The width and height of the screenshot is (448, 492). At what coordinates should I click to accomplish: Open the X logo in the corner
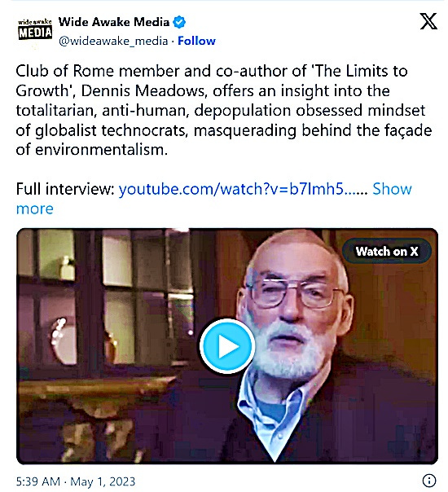click(x=428, y=21)
